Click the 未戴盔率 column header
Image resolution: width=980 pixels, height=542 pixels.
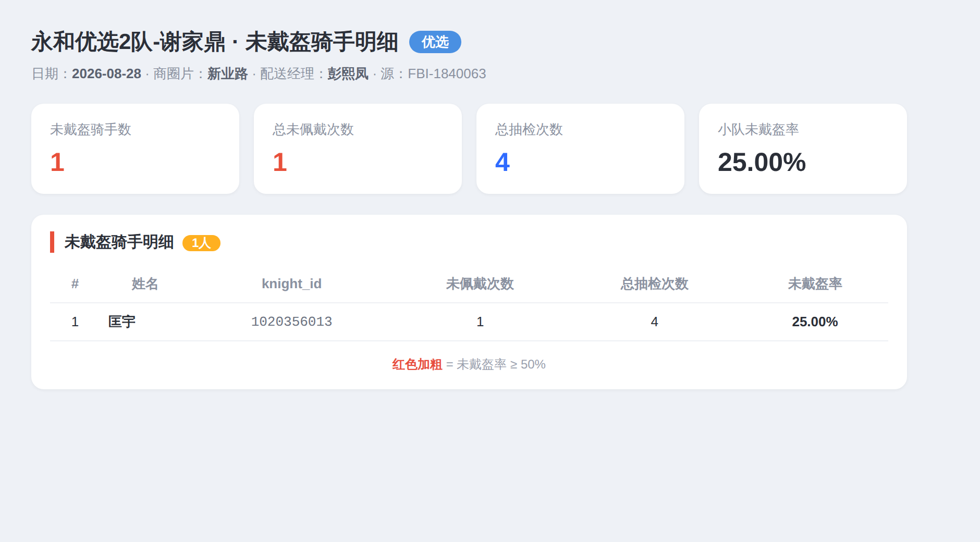pos(815,284)
